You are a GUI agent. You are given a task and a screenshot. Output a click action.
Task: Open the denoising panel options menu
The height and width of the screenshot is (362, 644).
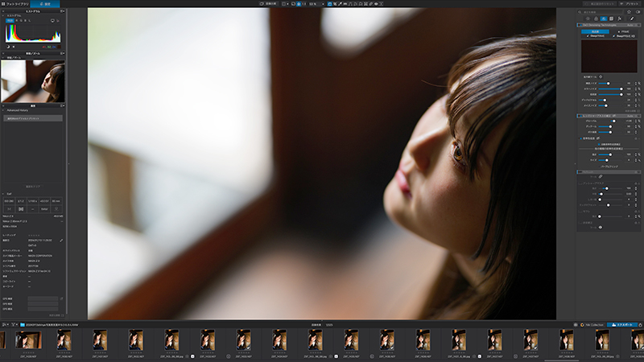pyautogui.click(x=638, y=25)
